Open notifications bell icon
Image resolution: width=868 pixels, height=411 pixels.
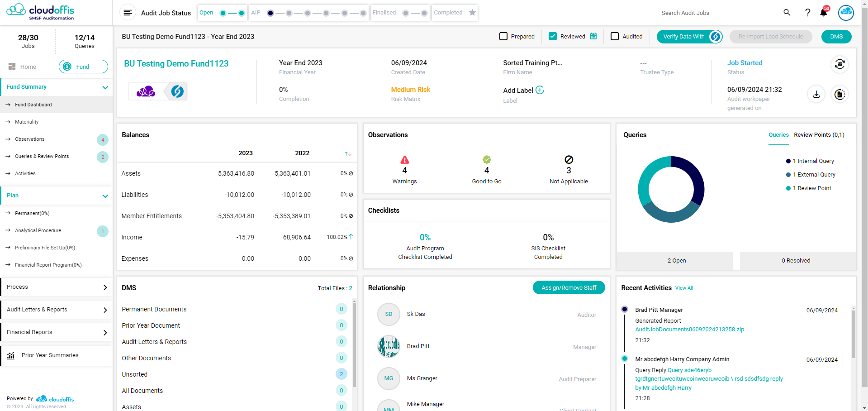pyautogui.click(x=824, y=13)
